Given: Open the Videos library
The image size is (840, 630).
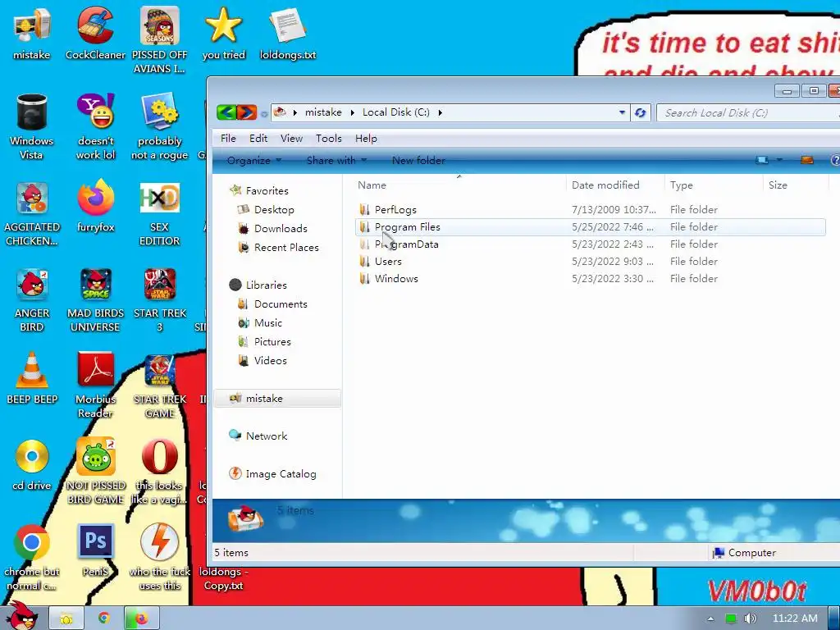Looking at the screenshot, I should point(262,361).
